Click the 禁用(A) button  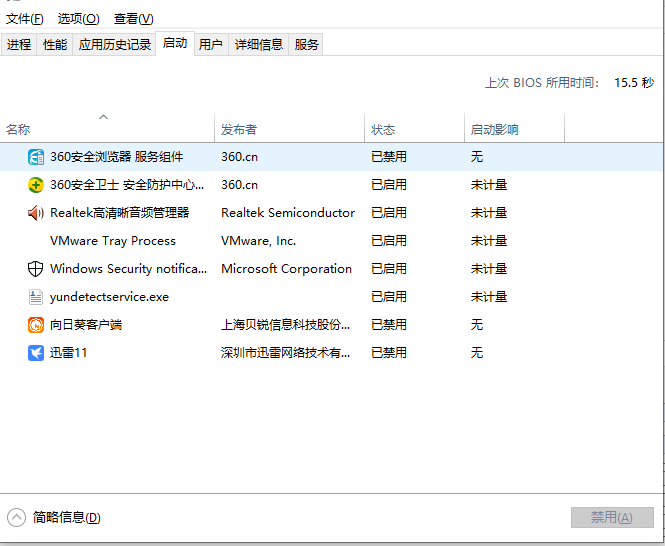(612, 518)
